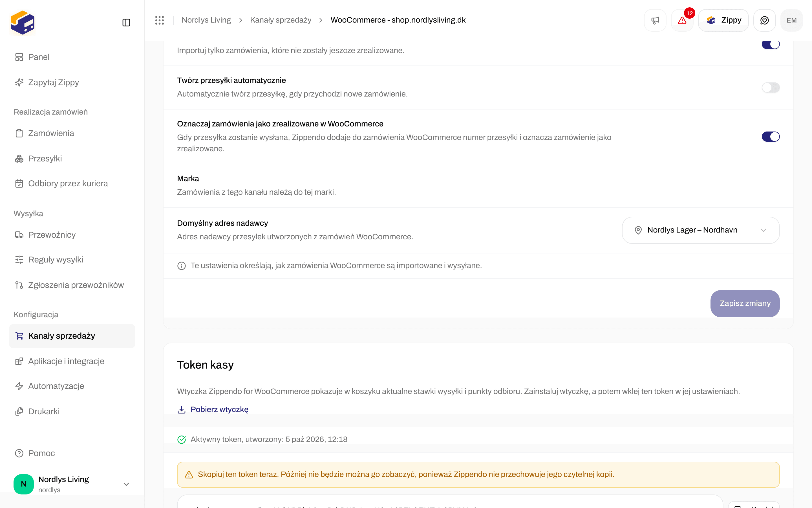This screenshot has height=508, width=812.
Task: Click the Zippendo logo icon
Action: [x=23, y=23]
